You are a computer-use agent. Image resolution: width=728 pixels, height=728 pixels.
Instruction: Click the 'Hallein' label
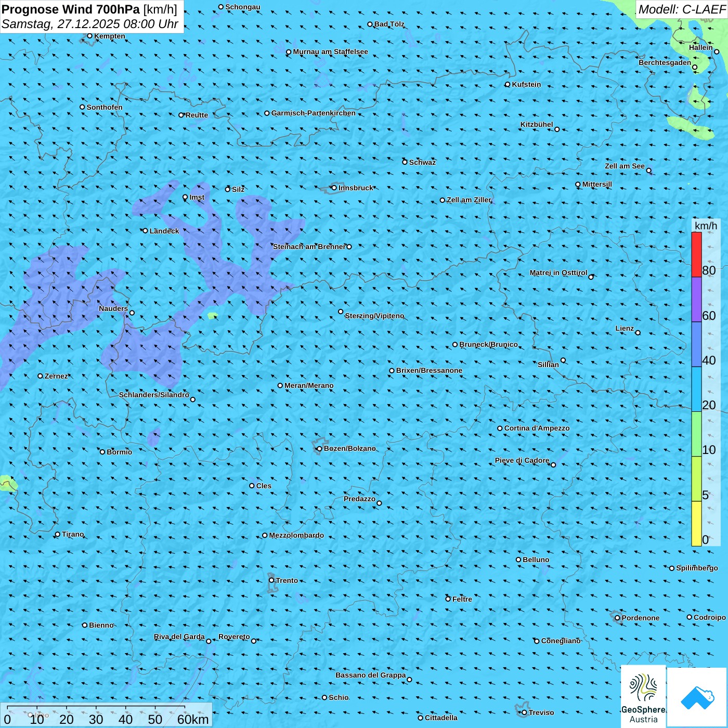coord(700,47)
